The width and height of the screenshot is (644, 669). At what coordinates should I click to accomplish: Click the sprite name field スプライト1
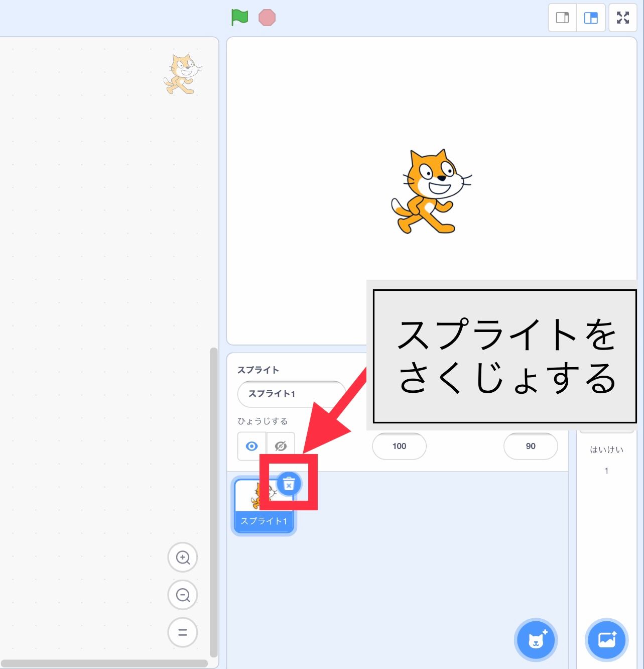point(291,394)
